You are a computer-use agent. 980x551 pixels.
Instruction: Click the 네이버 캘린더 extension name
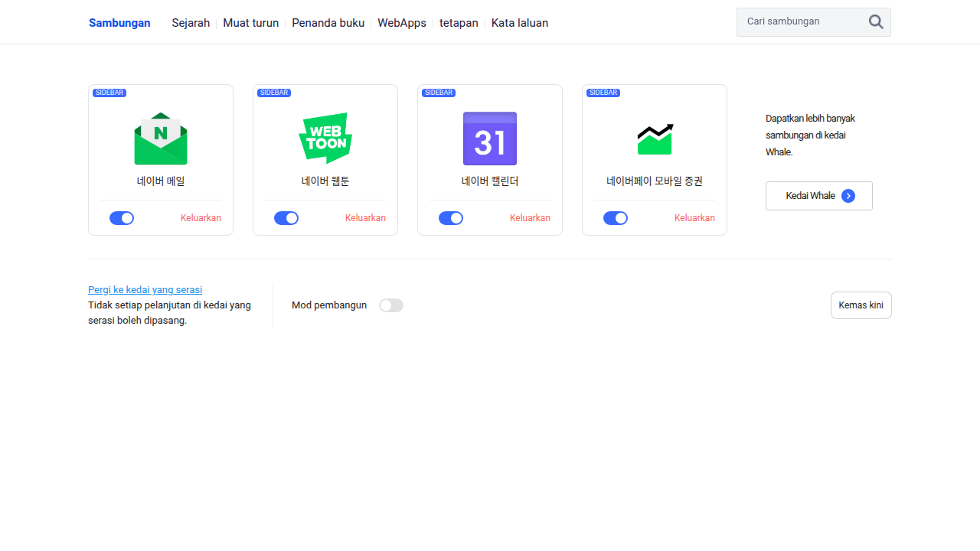(490, 181)
